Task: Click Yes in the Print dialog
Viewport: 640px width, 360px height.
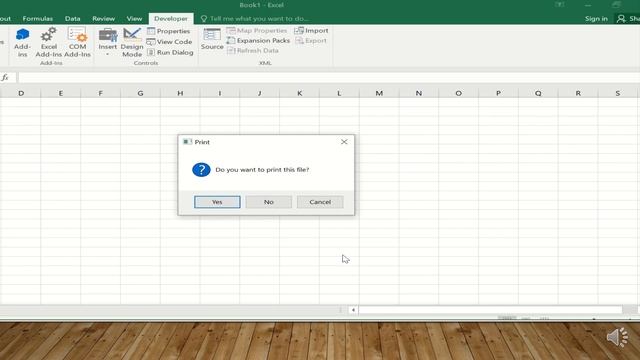Action: pos(217,202)
